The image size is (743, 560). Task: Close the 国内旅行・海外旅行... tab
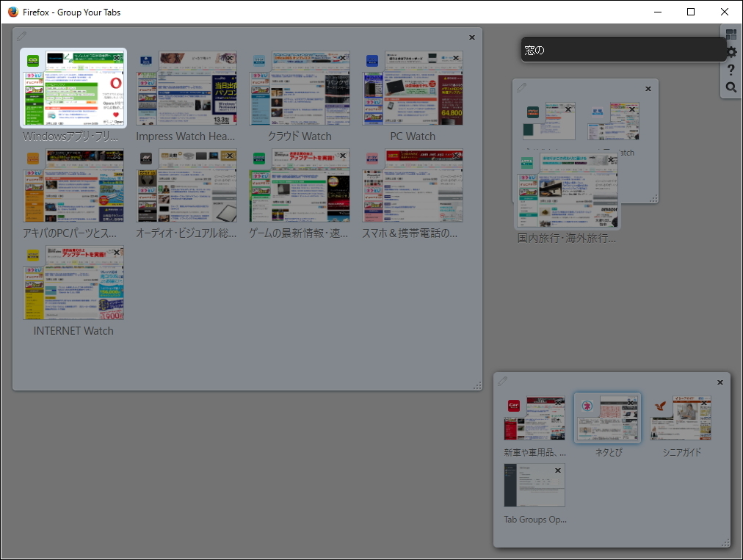(x=612, y=160)
